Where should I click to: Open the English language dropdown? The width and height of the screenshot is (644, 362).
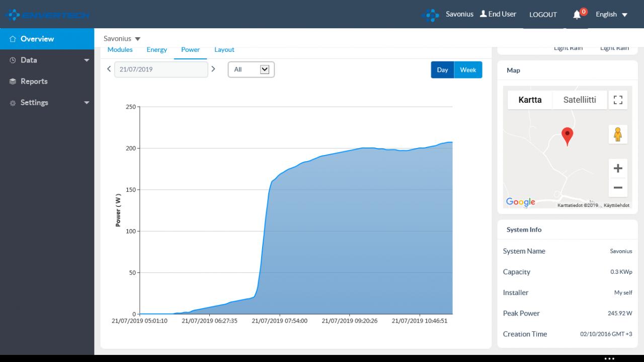pos(611,15)
